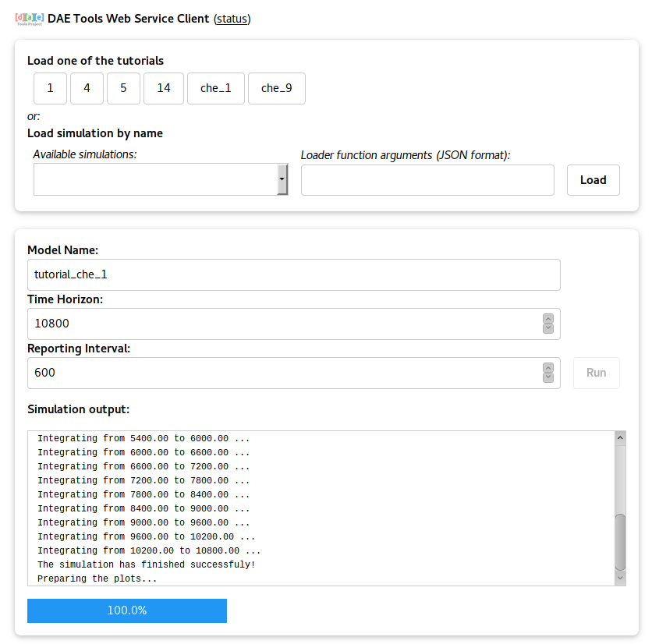The image size is (652, 644).
Task: Open the Available simulations combo box
Action: click(x=161, y=179)
